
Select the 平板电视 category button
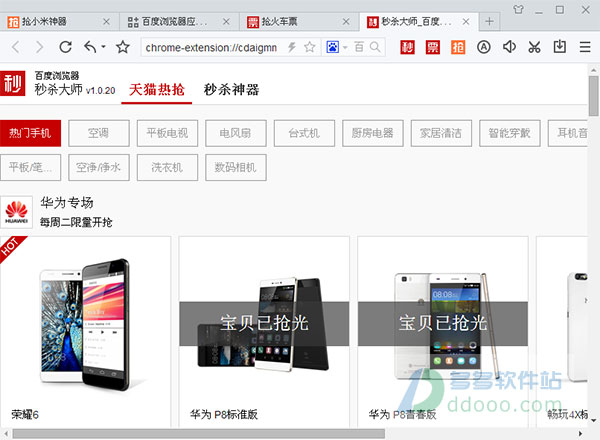point(167,133)
